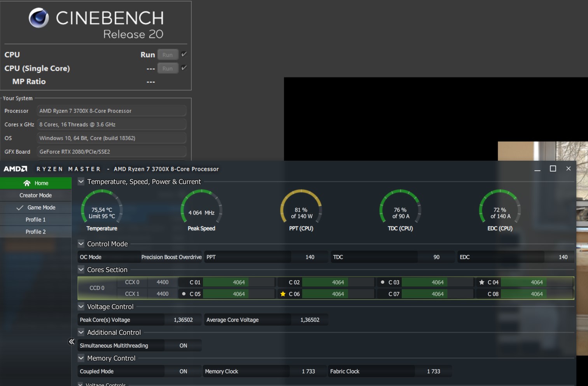Toggle Coupled Mode ON value
Screen dimensions: 588x386
(183, 371)
